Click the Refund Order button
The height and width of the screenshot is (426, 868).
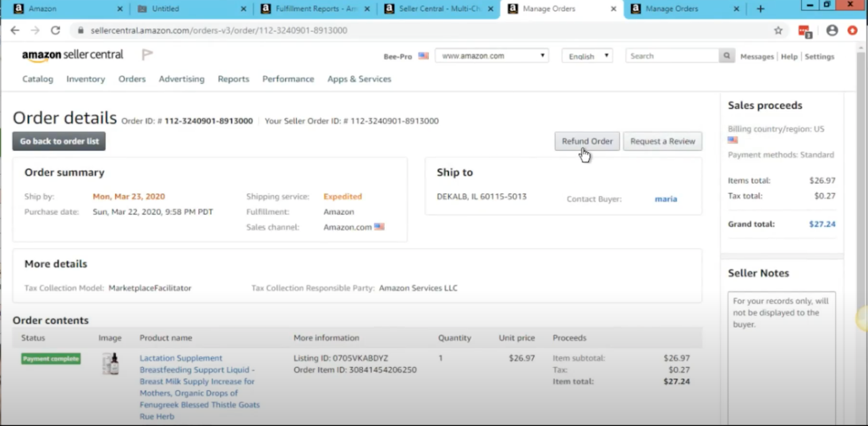(587, 141)
